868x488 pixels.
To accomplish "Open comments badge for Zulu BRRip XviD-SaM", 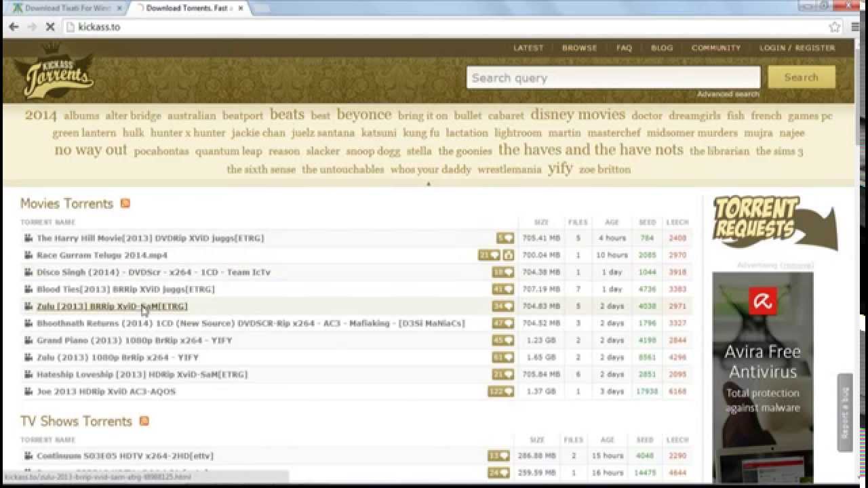I will pos(503,306).
